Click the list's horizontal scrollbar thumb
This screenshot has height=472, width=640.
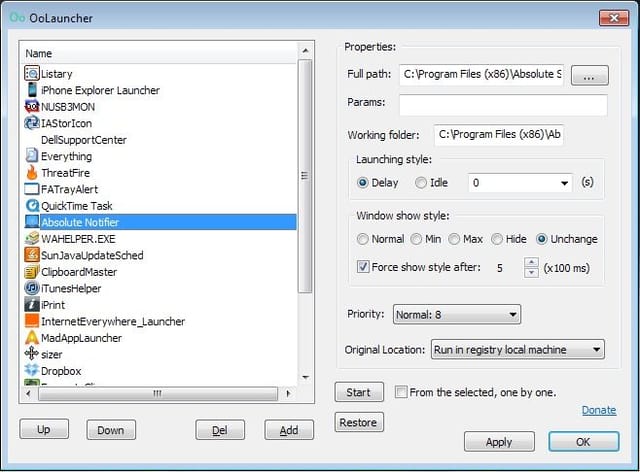click(x=158, y=393)
